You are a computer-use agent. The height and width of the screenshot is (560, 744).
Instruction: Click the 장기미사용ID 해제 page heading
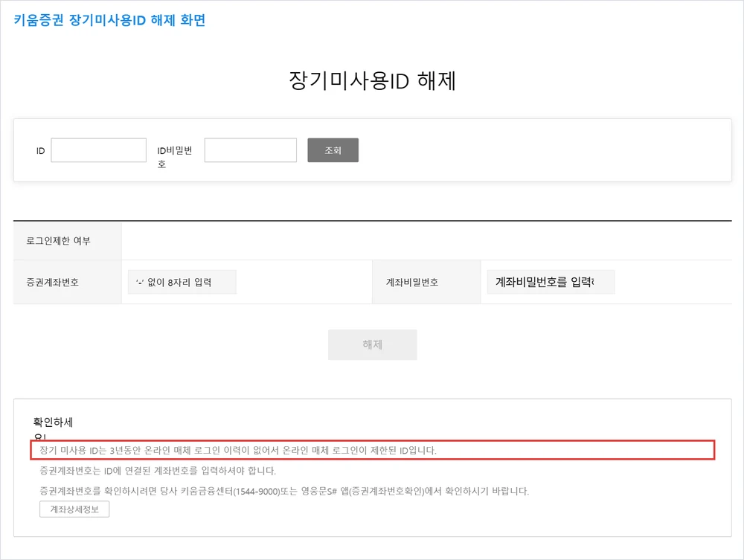coord(373,80)
